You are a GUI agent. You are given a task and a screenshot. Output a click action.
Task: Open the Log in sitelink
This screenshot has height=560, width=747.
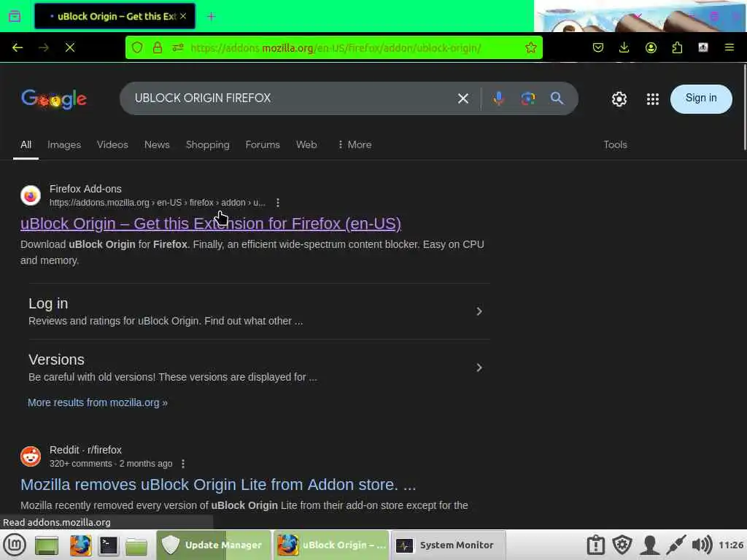[48, 303]
